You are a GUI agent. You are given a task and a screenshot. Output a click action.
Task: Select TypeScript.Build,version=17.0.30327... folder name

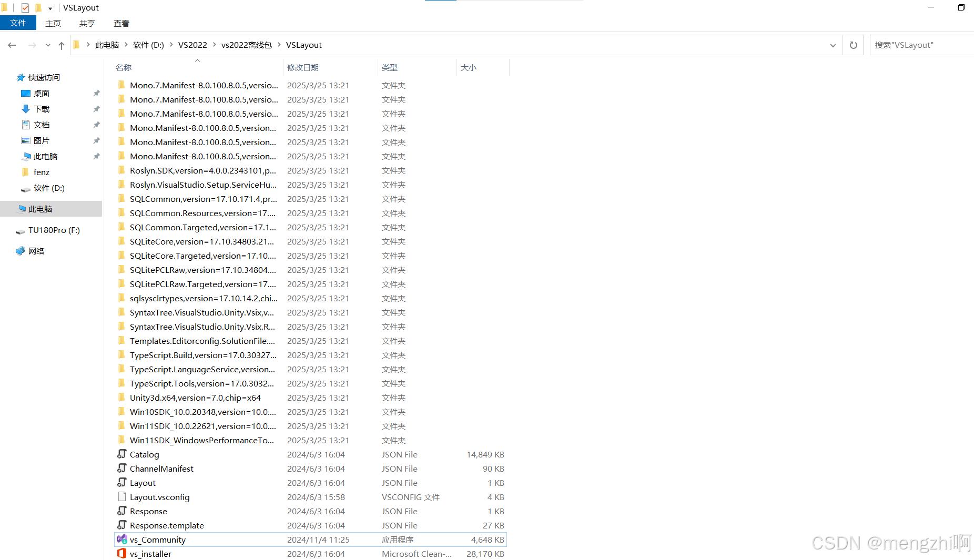203,355
